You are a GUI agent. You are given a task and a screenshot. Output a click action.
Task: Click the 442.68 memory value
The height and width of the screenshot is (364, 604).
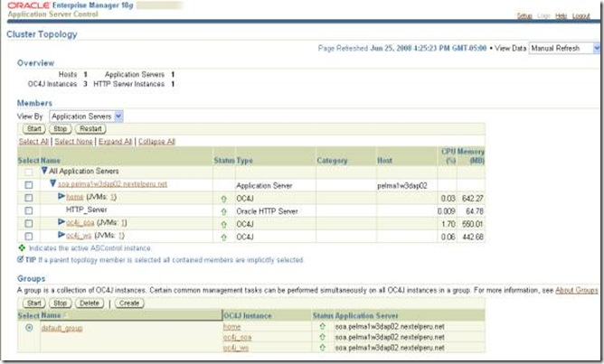pyautogui.click(x=472, y=237)
